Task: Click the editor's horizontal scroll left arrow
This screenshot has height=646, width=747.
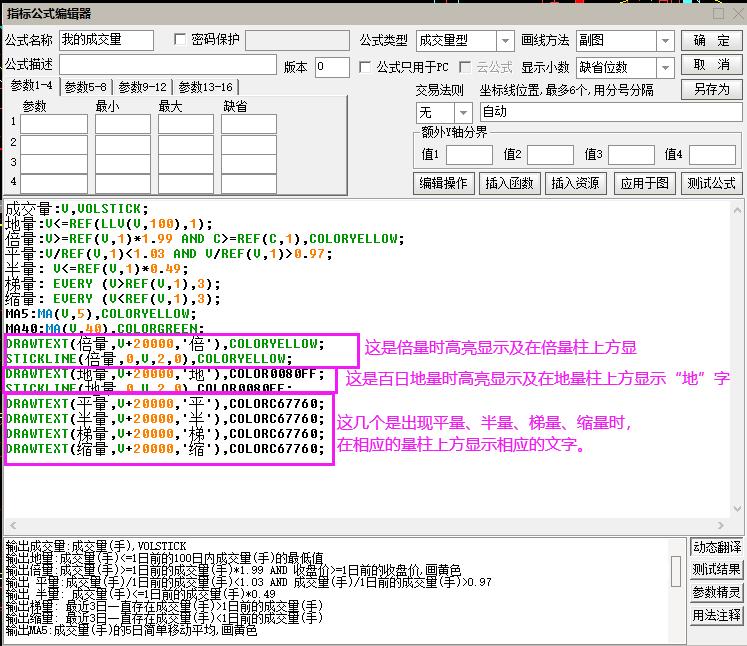Action: 13,525
